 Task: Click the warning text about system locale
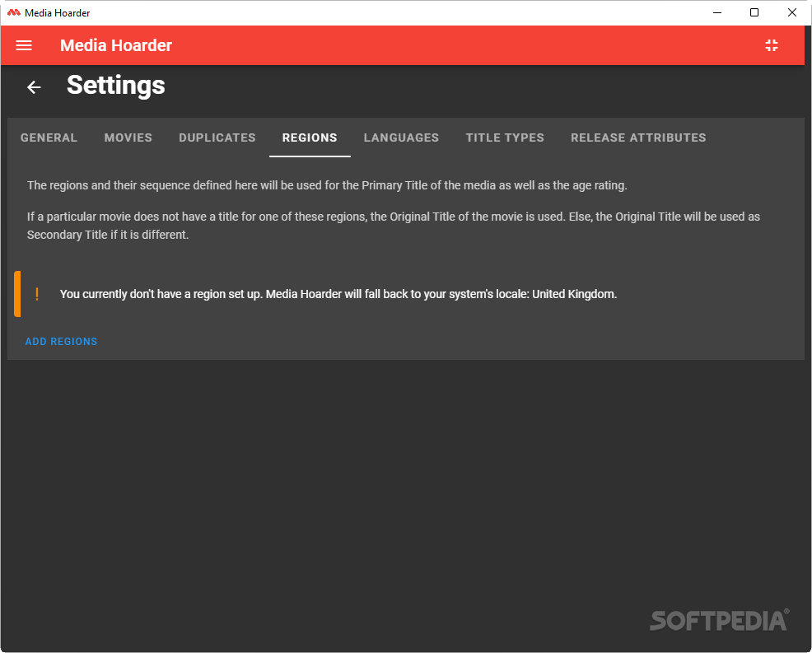coord(338,294)
